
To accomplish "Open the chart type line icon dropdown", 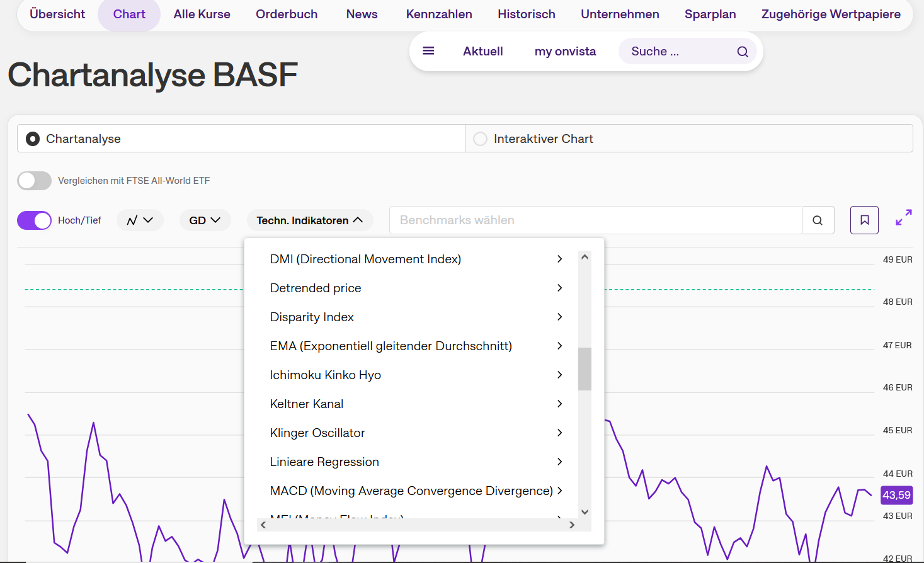I will click(x=140, y=220).
